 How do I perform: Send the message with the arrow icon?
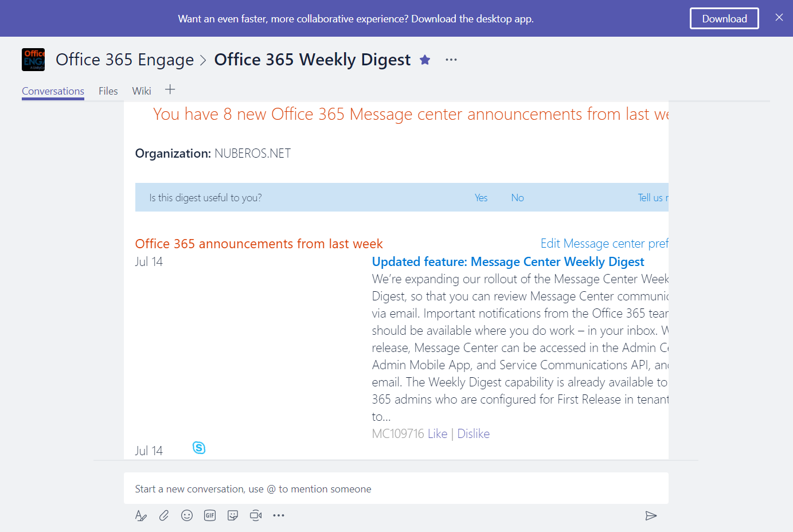tap(651, 515)
